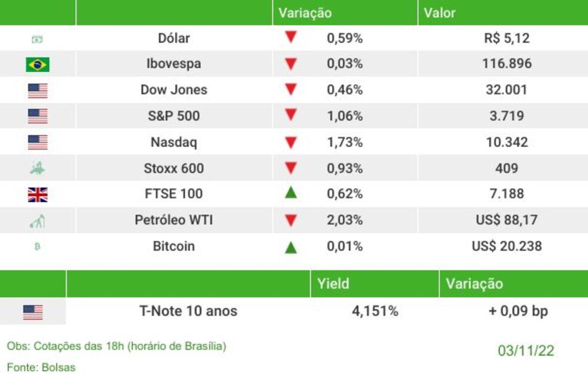Click the Fonte: Bolsas text

(x=41, y=367)
